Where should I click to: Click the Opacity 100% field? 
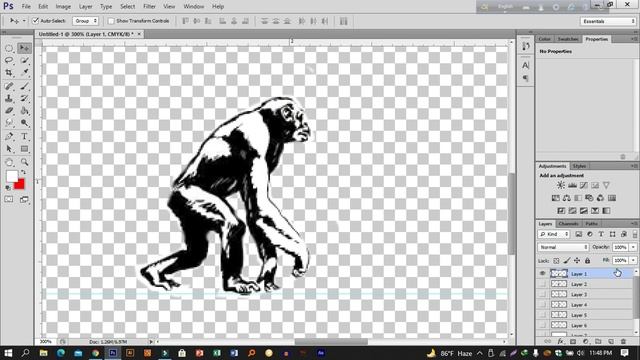[x=620, y=247]
